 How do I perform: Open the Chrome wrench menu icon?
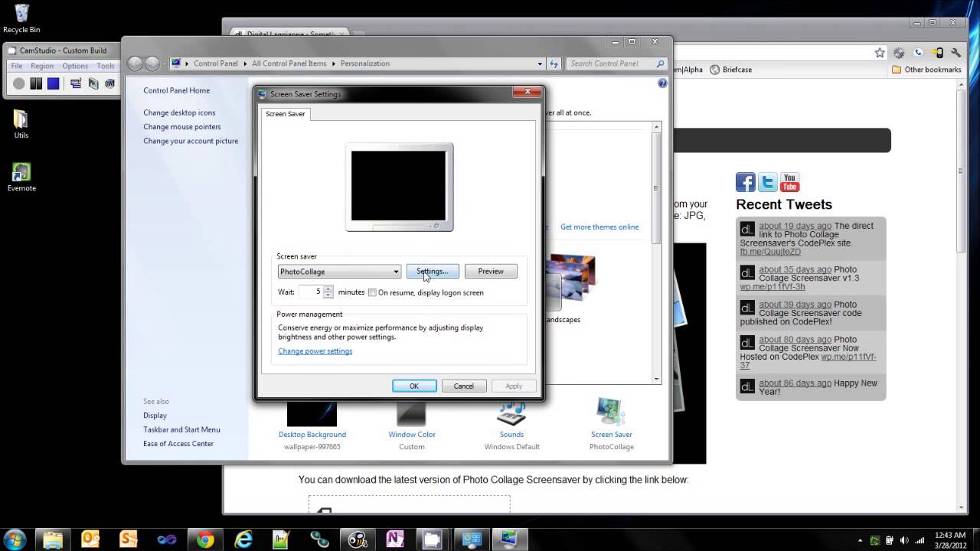click(x=955, y=53)
